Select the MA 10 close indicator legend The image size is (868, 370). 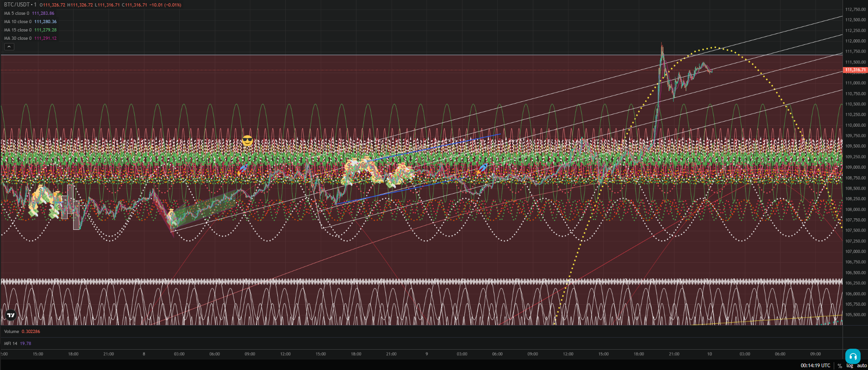pyautogui.click(x=18, y=22)
